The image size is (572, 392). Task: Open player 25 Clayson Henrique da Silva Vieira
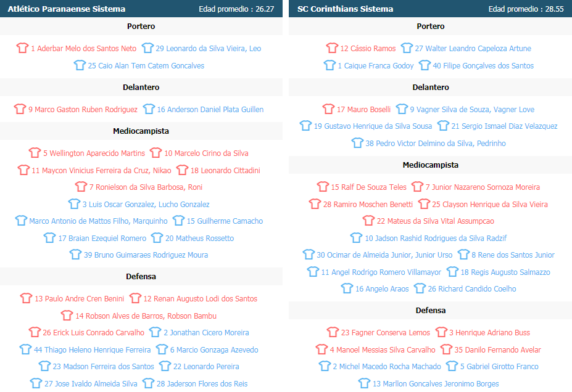pyautogui.click(x=490, y=205)
